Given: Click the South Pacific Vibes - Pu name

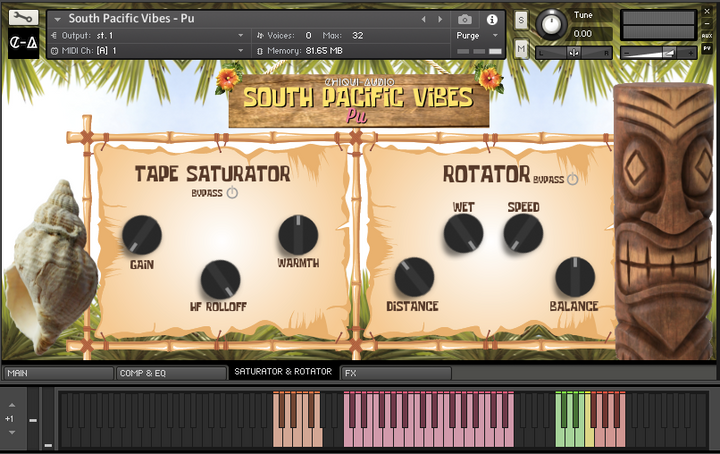Looking at the screenshot, I should coord(131,19).
